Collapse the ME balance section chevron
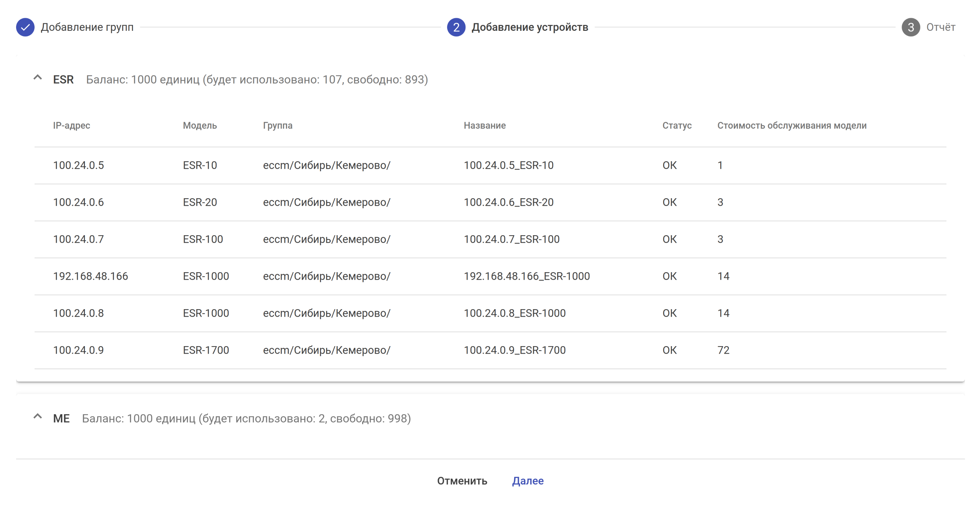 pos(38,417)
